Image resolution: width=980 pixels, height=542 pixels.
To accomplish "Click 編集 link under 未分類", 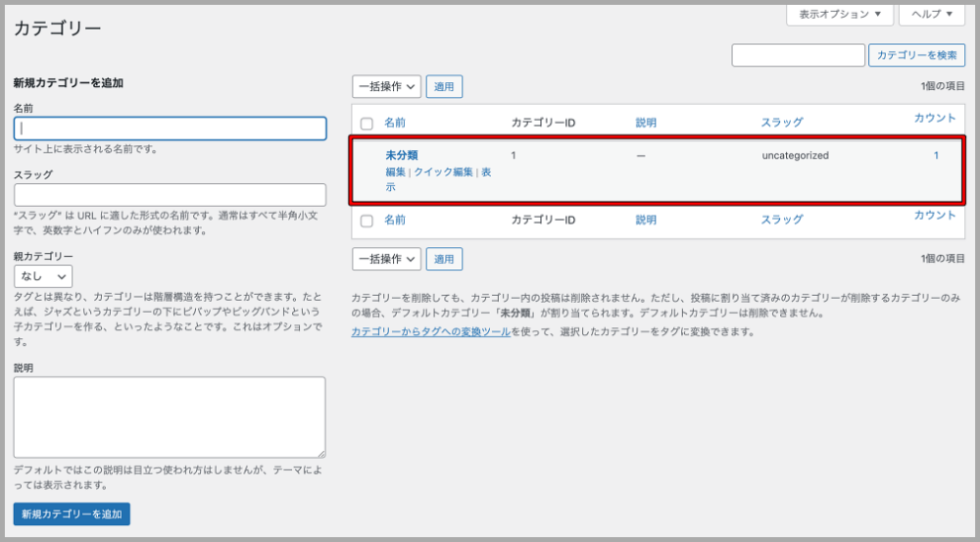I will point(395,172).
